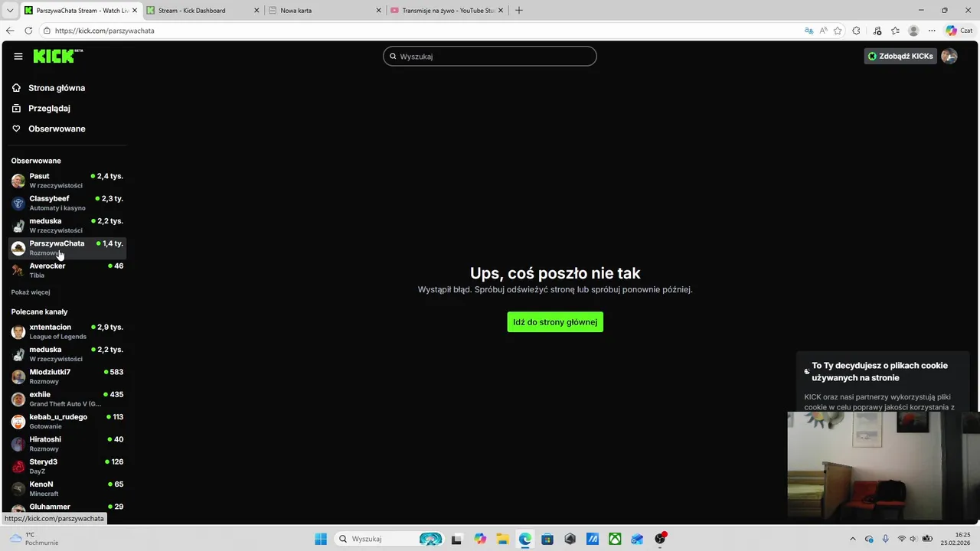The width and height of the screenshot is (980, 551).
Task: Click Microsoft Edge taskbar icon
Action: (x=525, y=539)
